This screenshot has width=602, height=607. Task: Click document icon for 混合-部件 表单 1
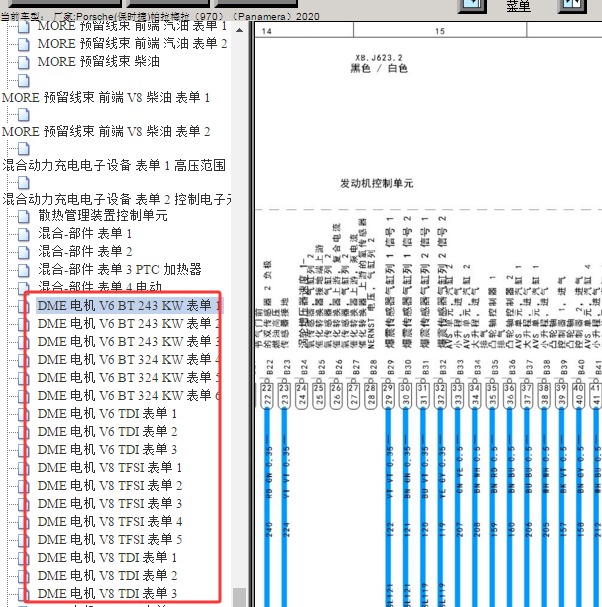pos(24,234)
